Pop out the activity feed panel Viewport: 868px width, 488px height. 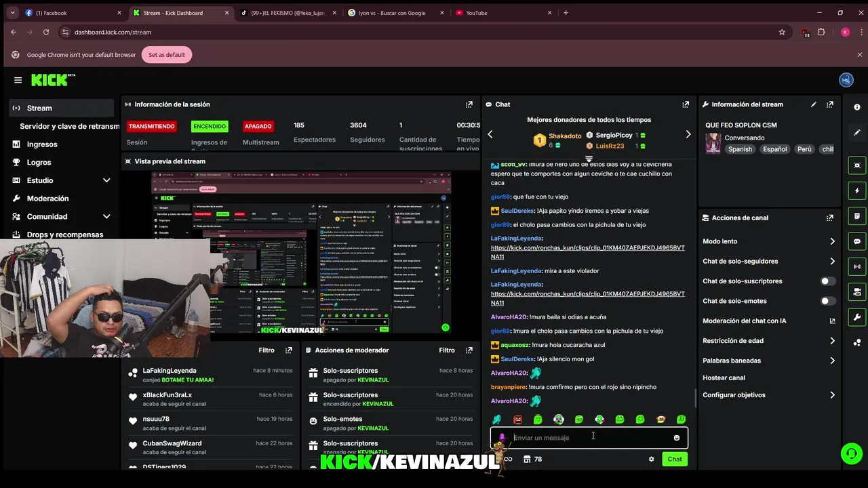(289, 350)
